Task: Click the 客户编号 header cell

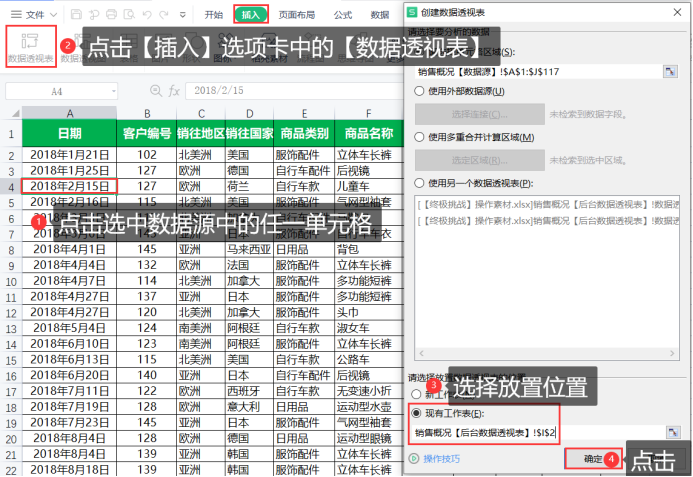Action: 147,133
